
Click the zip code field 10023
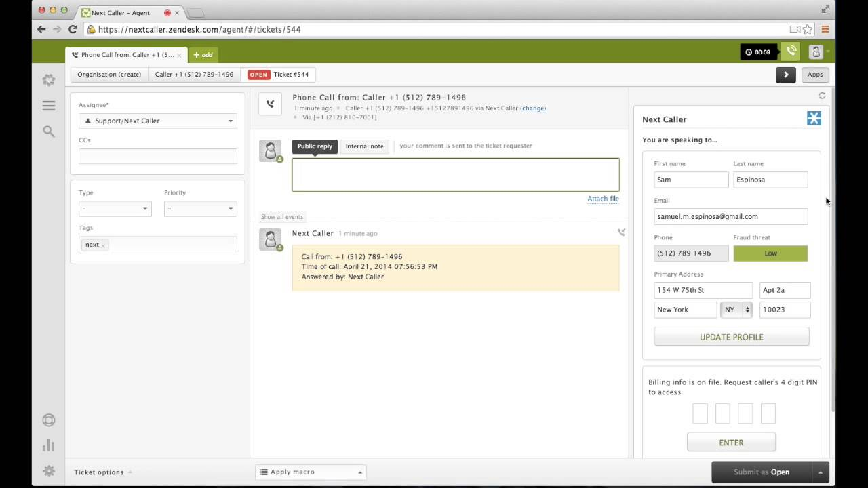[785, 310]
